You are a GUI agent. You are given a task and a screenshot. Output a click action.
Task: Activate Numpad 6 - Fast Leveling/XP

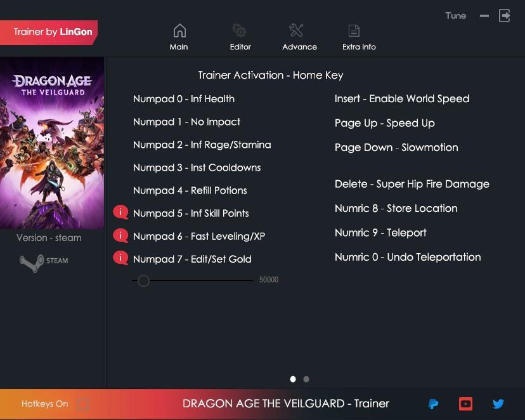pos(199,236)
